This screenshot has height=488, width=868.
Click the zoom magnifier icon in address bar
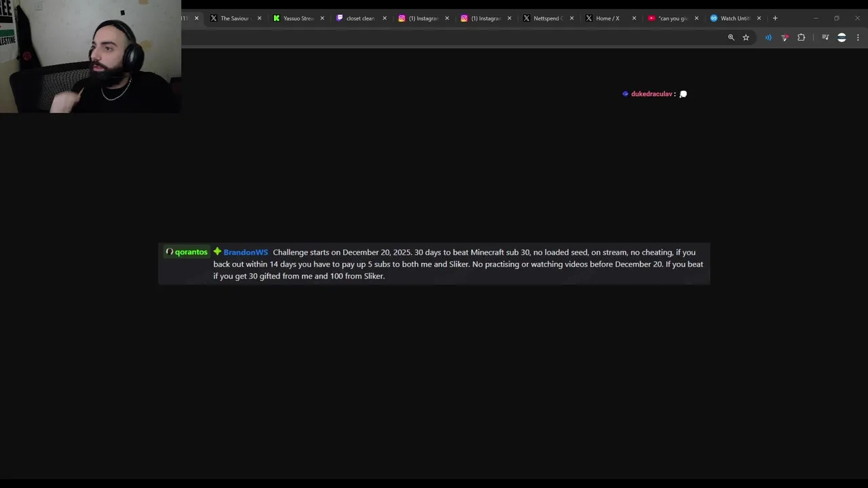(731, 37)
